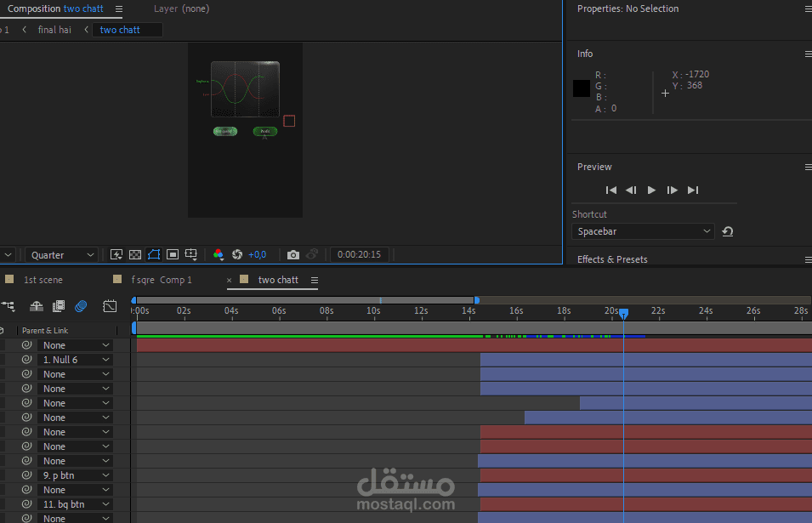Switch to the 1st scene timeline tab
812x523 pixels.
pos(43,280)
